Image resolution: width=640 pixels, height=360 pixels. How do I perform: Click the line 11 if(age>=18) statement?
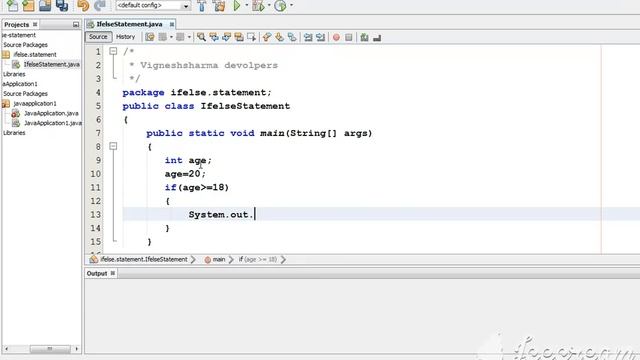197,187
